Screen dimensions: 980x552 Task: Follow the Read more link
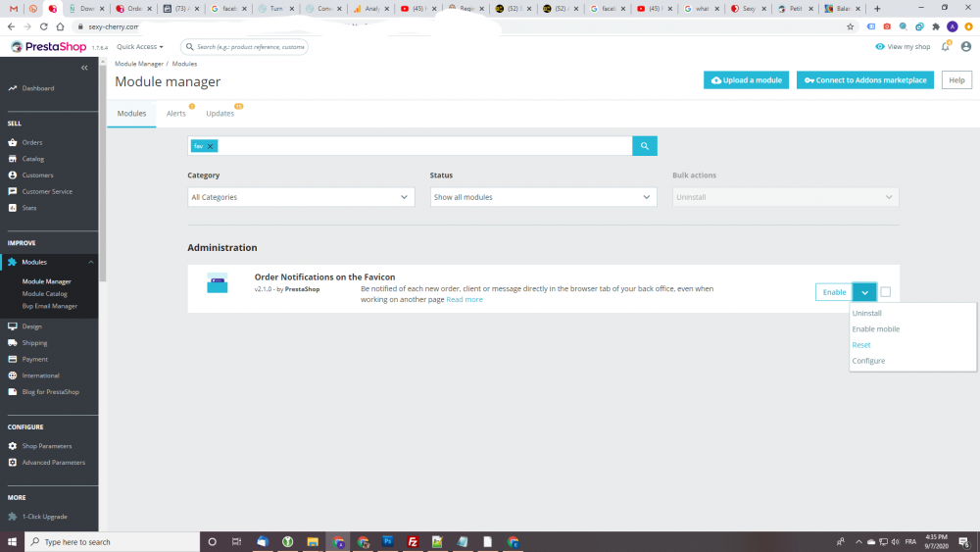click(x=465, y=299)
